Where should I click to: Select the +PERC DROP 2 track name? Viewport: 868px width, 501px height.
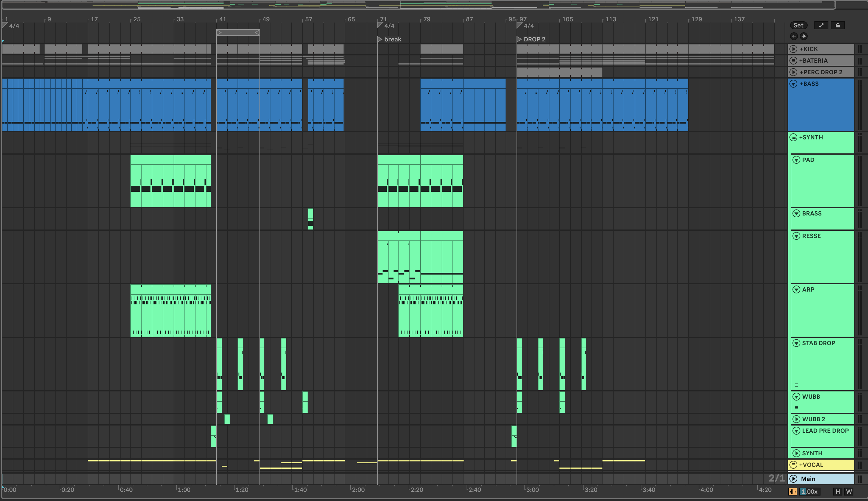point(821,72)
